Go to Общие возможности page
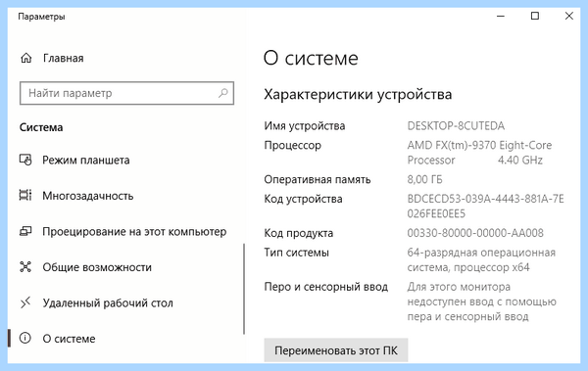588x371 pixels. tap(97, 267)
